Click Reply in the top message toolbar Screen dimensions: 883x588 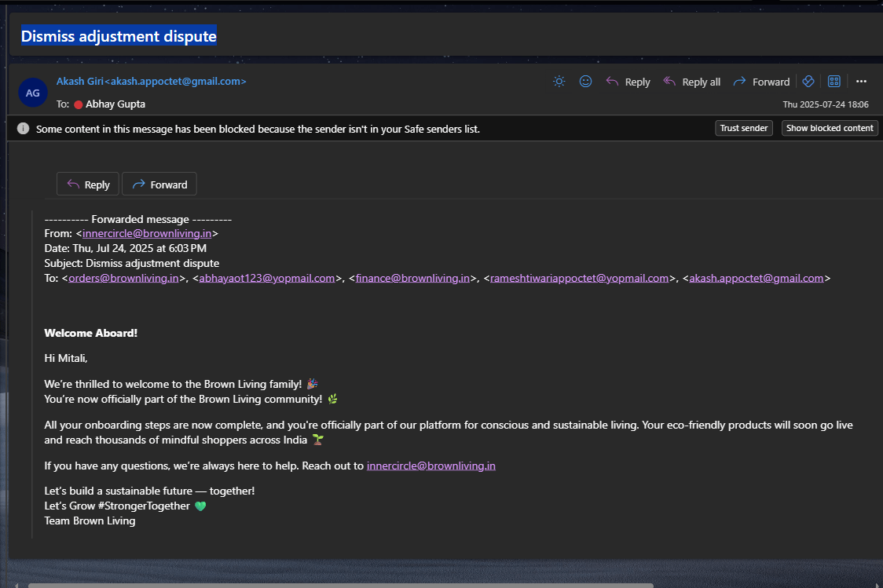(x=628, y=82)
